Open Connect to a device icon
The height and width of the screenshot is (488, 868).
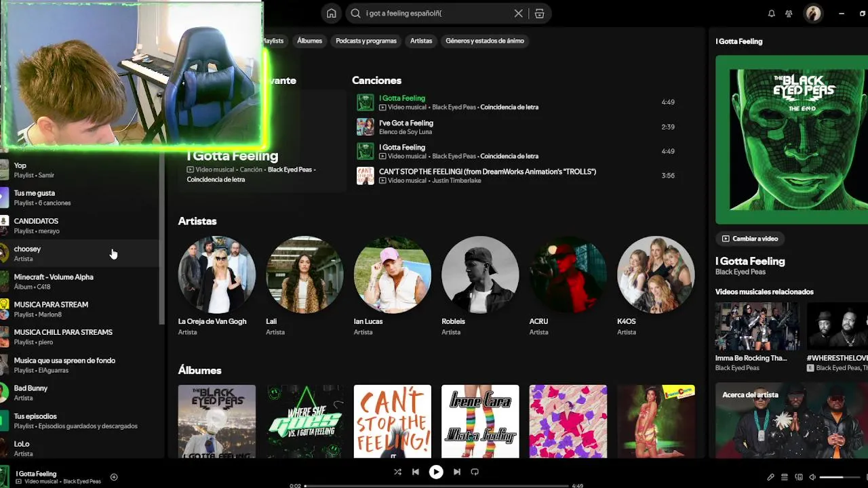tap(799, 477)
